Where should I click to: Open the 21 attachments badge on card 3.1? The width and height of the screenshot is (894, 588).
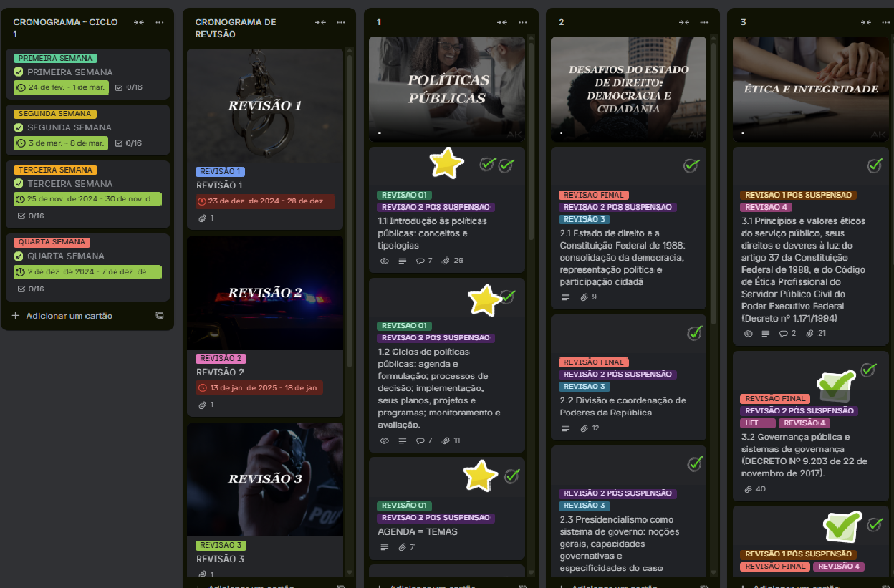[x=816, y=334]
